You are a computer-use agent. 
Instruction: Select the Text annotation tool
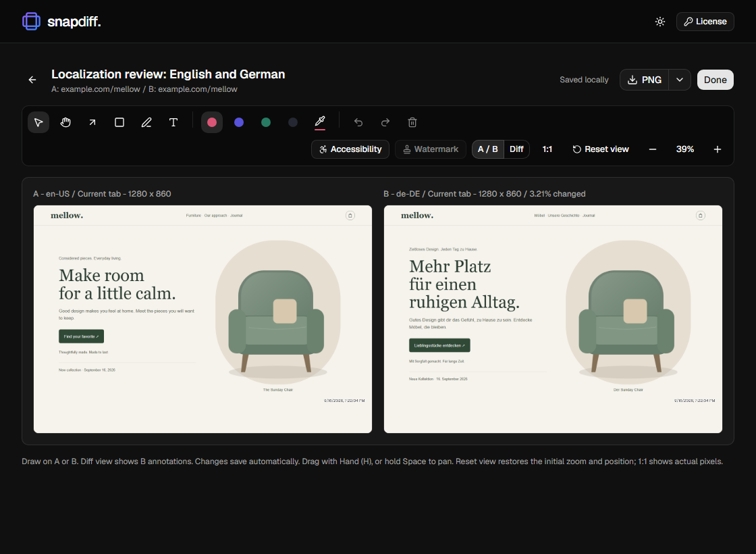(x=173, y=122)
